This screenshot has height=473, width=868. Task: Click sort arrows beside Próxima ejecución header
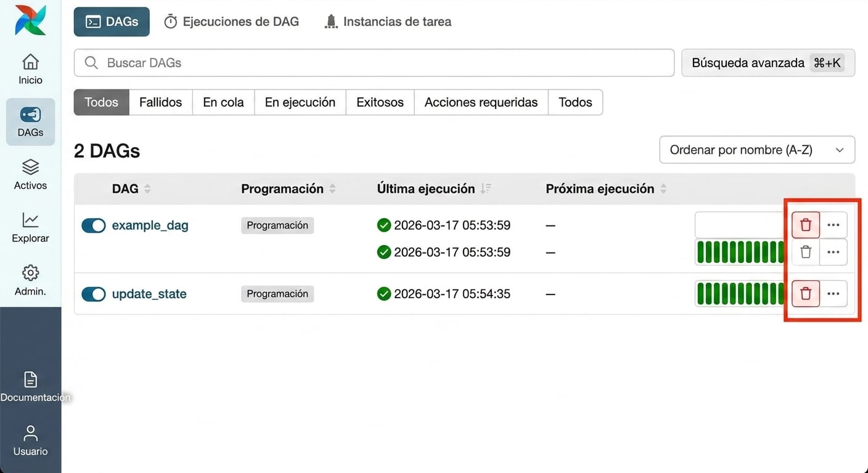click(x=663, y=189)
